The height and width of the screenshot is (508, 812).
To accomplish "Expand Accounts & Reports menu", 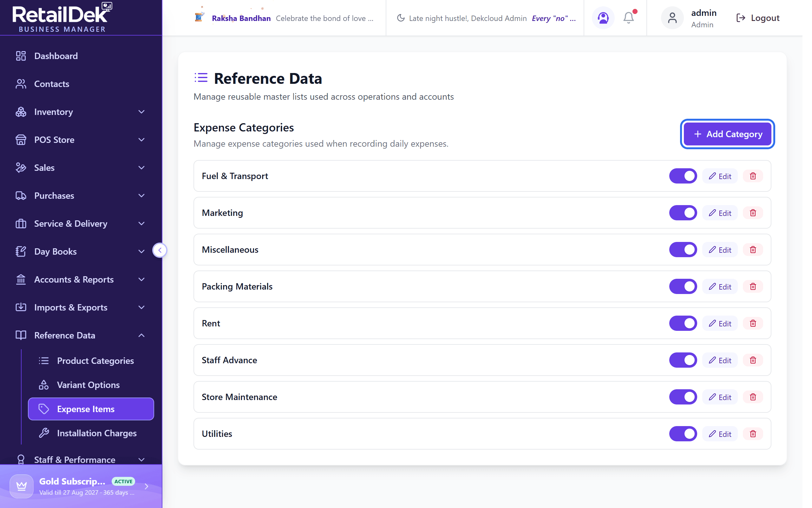I will tap(81, 279).
